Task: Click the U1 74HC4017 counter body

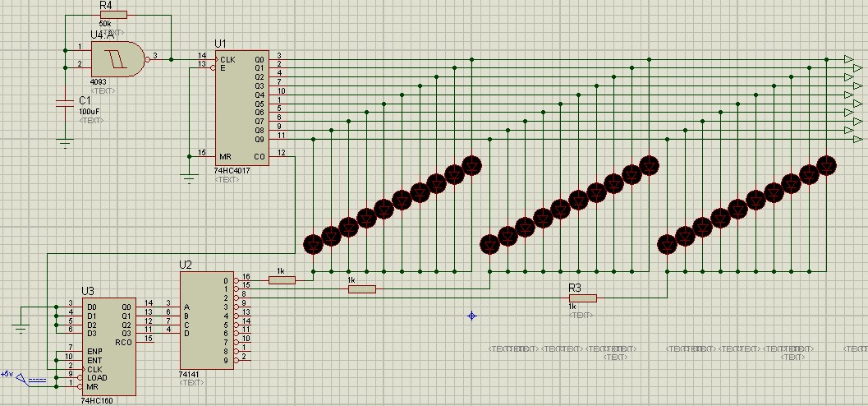Action: (241, 107)
